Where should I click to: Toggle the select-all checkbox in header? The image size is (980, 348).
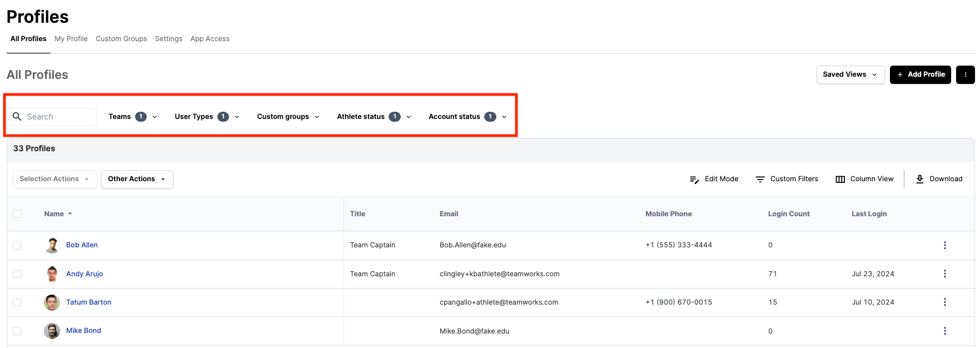17,214
